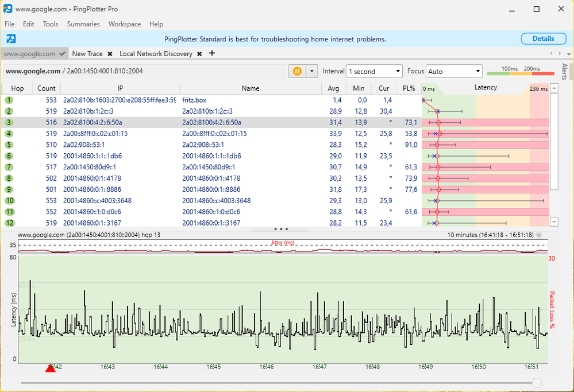574x392 pixels.
Task: Add a new tab with plus icon
Action: tap(212, 53)
